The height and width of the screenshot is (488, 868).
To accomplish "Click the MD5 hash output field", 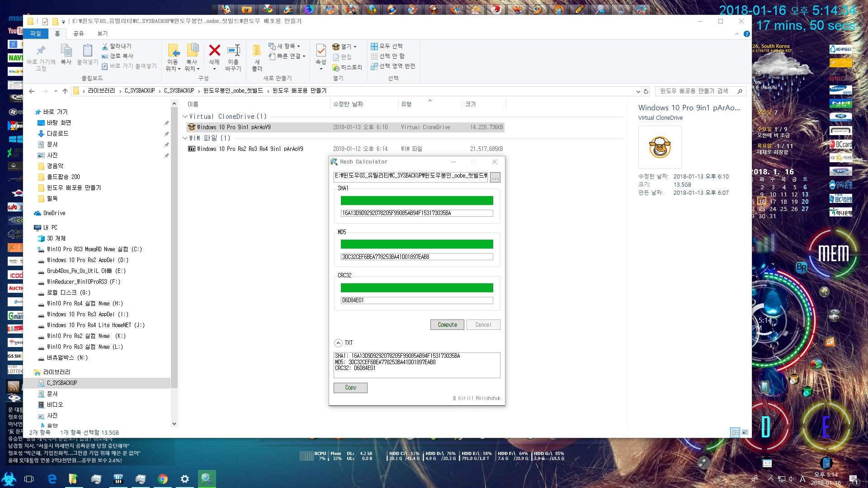I will point(416,257).
